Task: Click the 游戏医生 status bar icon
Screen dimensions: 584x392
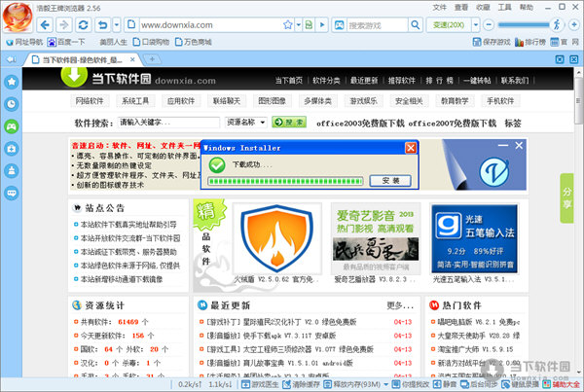Action: coord(260,384)
